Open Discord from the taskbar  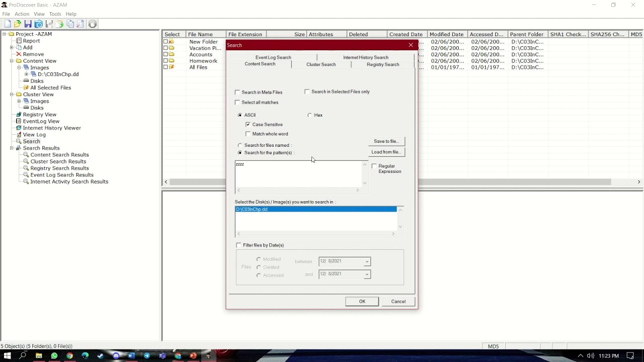(116, 356)
